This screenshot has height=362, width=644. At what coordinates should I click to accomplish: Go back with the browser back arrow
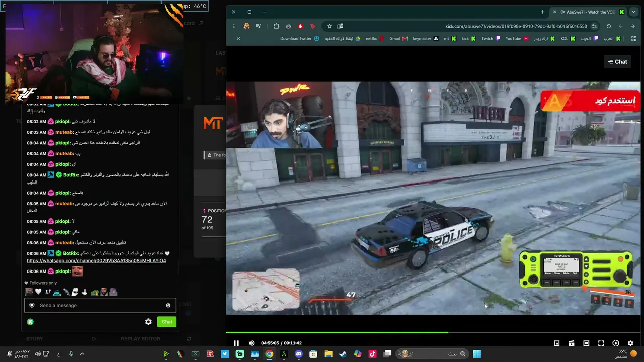click(633, 26)
